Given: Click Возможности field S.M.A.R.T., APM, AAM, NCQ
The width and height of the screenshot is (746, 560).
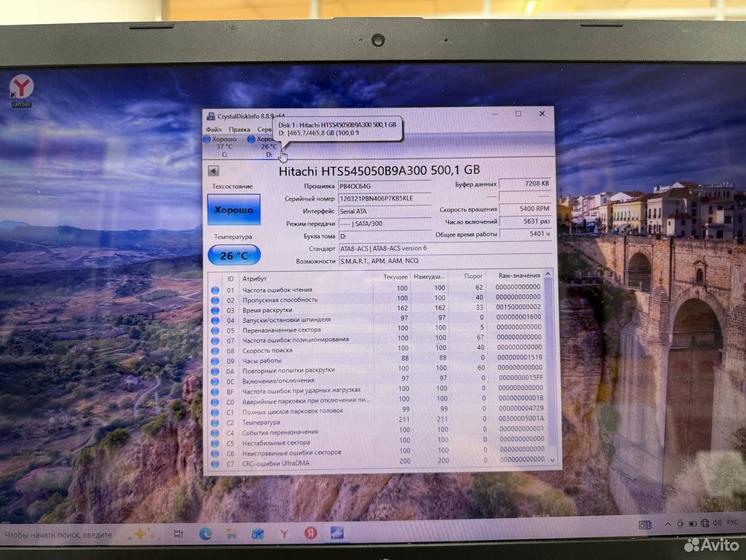Looking at the screenshot, I should pyautogui.click(x=444, y=261).
